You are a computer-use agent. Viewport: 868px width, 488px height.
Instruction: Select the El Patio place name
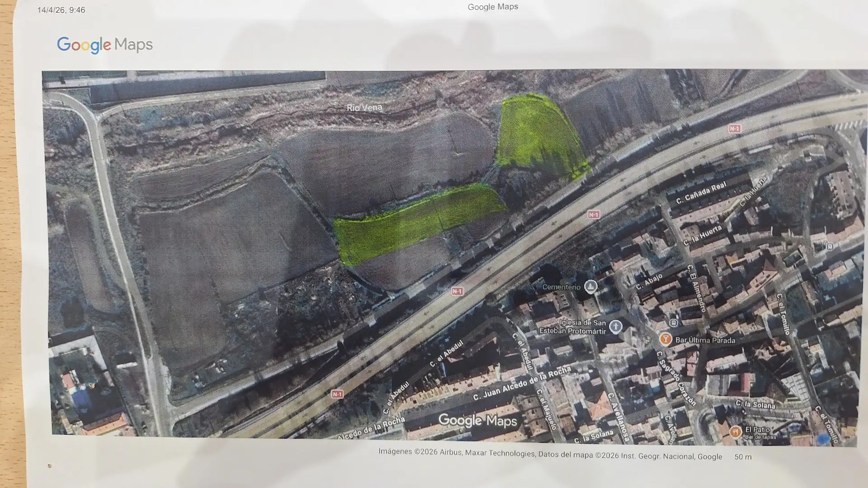point(757,429)
